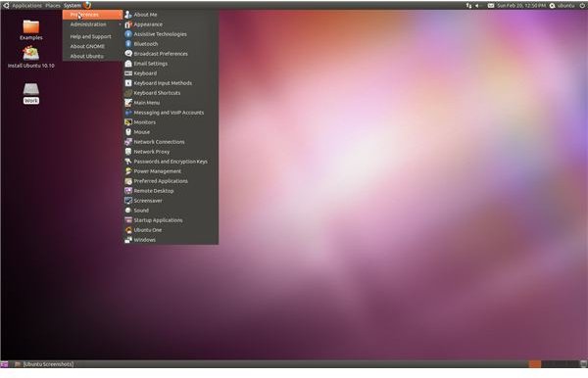Choose Help and Support
This screenshot has height=378, width=588.
coord(92,36)
